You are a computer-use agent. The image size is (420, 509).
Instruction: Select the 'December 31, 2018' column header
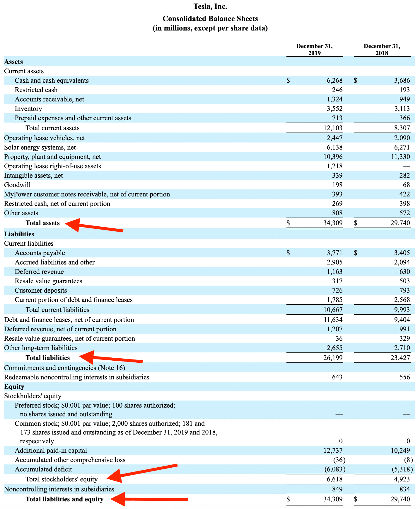(382, 50)
